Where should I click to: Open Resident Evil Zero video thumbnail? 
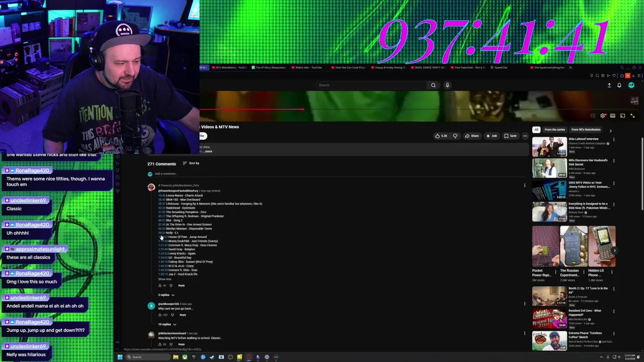point(549,319)
